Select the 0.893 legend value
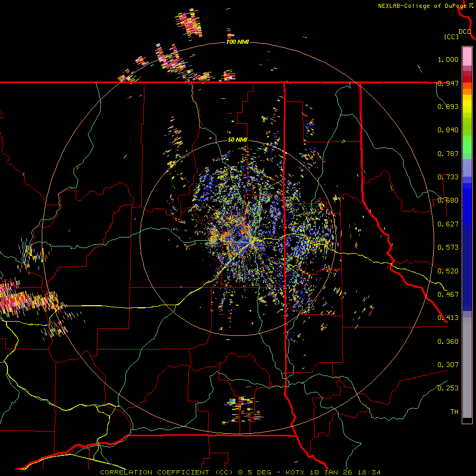Screen dimensions: 476x476 tap(448, 106)
